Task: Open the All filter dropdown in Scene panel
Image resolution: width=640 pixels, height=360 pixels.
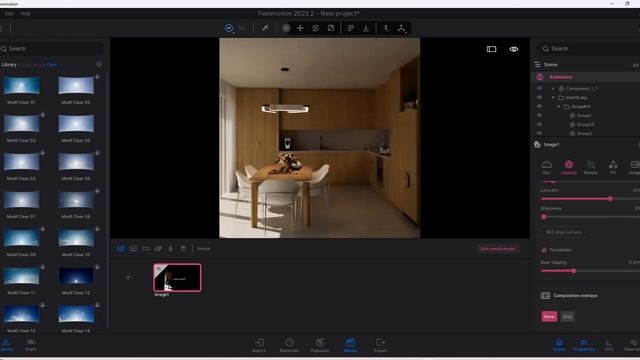Action: pos(636,65)
